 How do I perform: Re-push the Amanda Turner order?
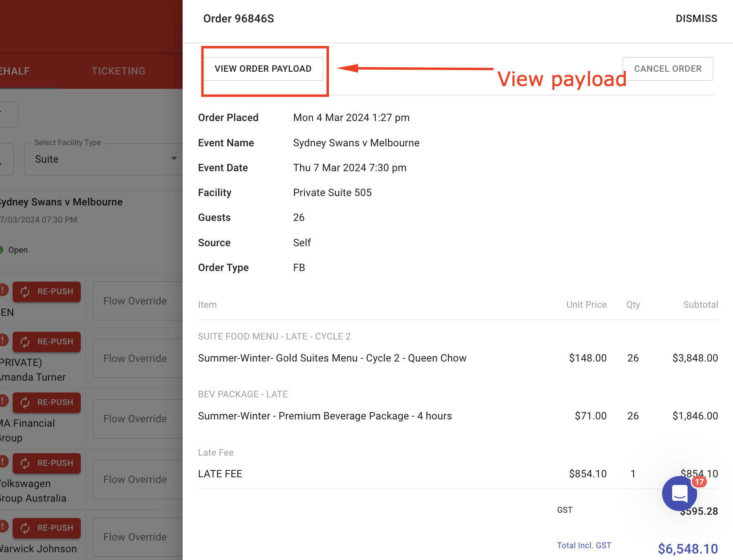point(46,342)
